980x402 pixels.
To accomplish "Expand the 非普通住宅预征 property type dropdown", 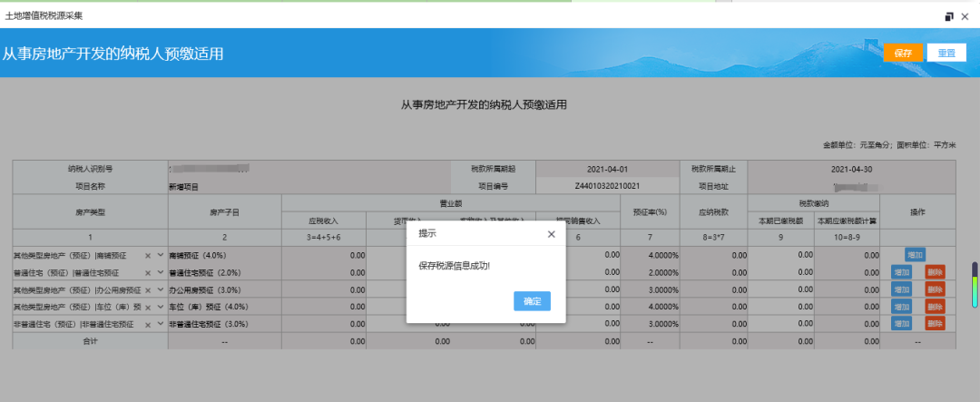I will click(161, 325).
